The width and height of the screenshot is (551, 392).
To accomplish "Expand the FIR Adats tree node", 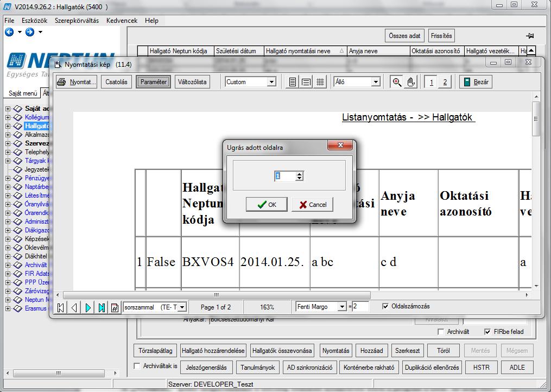I will [8, 274].
